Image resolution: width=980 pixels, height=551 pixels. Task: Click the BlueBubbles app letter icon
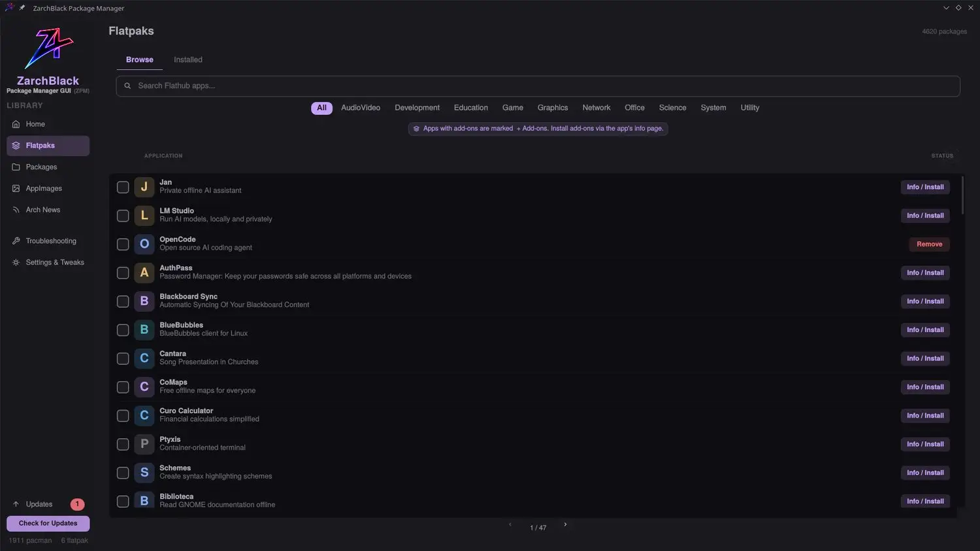[x=144, y=330]
